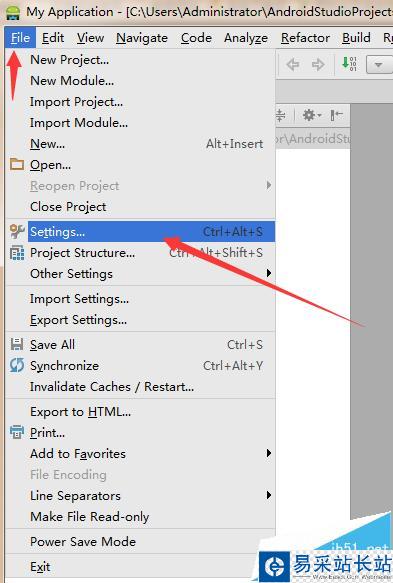Click the Synchronize refresh icon
This screenshot has width=393, height=583.
[17, 365]
